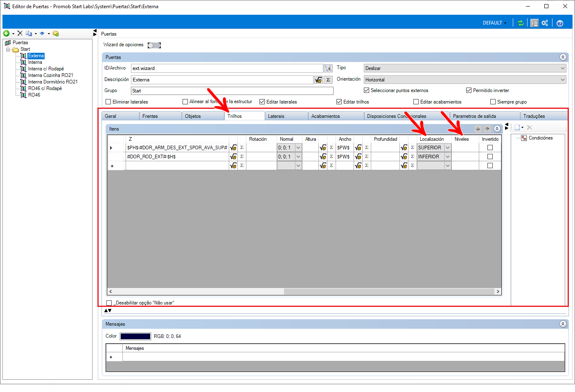Open the Localización dropdown showing INFERIOR
575x392 pixels.
(434, 157)
